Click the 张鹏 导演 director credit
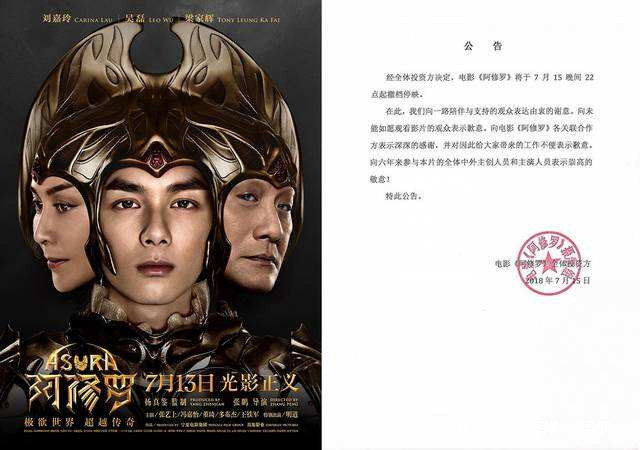 (251, 402)
